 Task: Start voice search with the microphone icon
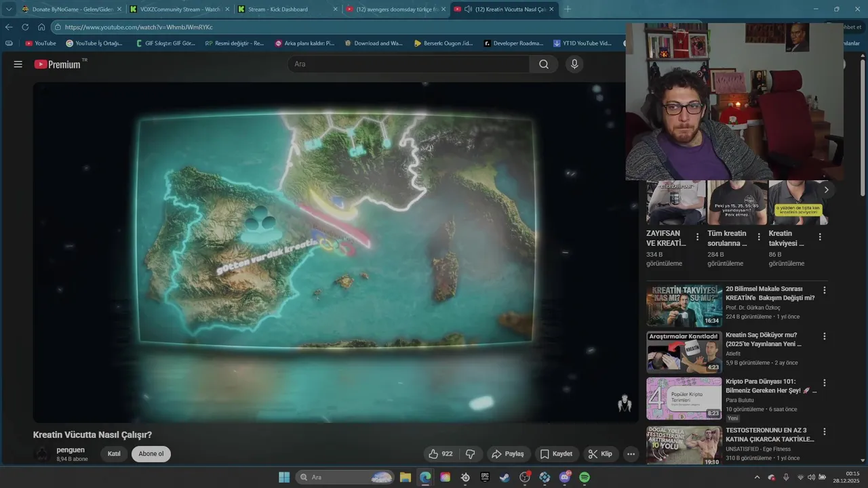click(574, 64)
